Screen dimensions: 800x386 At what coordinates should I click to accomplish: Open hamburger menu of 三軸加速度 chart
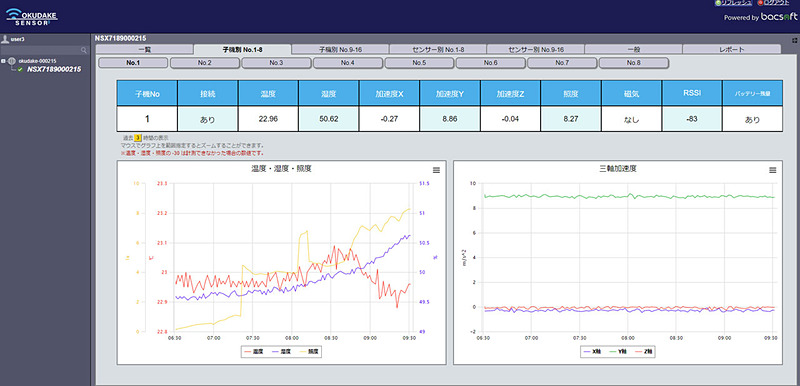pyautogui.click(x=772, y=170)
